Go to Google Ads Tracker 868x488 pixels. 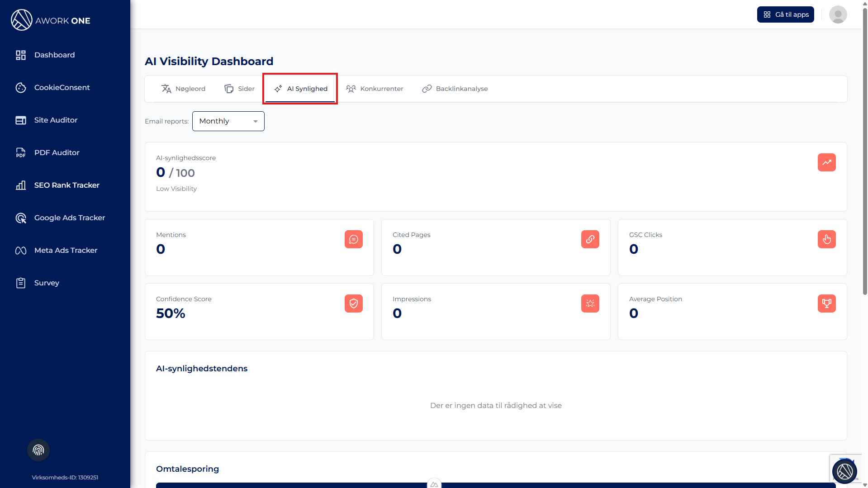69,218
